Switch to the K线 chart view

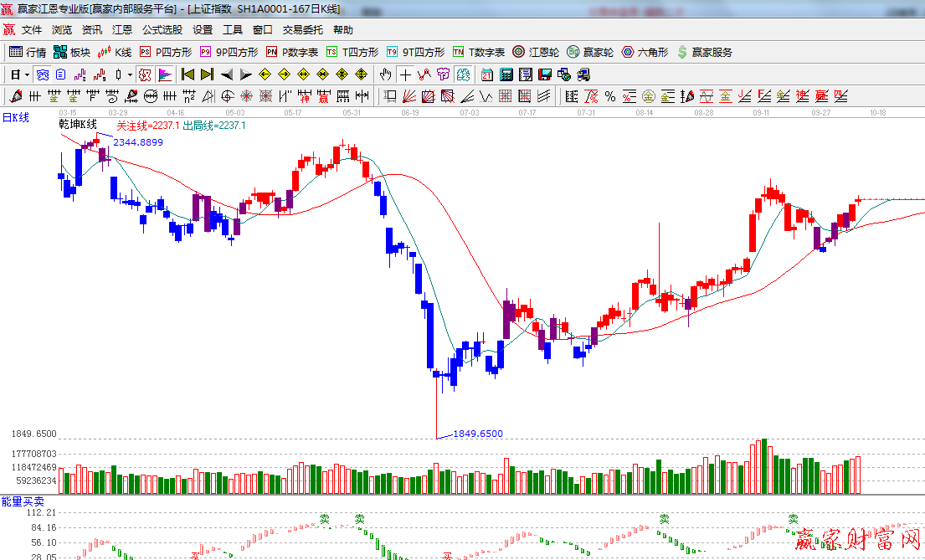point(116,52)
